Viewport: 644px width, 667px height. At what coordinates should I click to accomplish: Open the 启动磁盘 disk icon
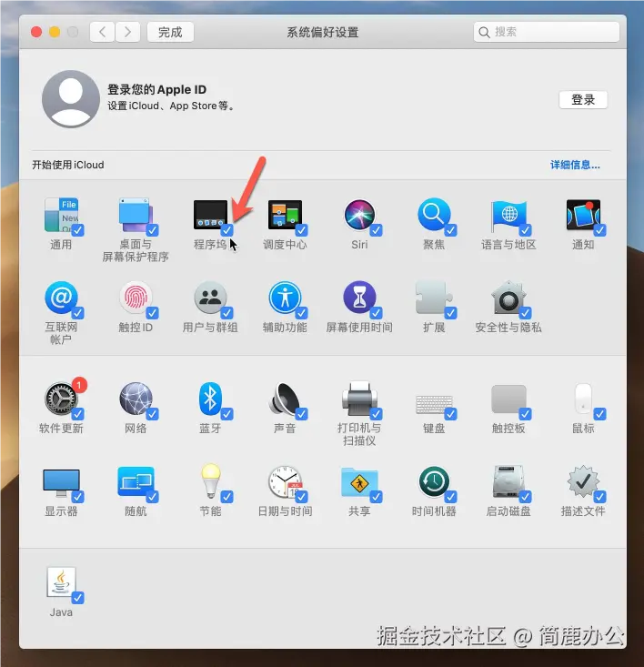508,482
